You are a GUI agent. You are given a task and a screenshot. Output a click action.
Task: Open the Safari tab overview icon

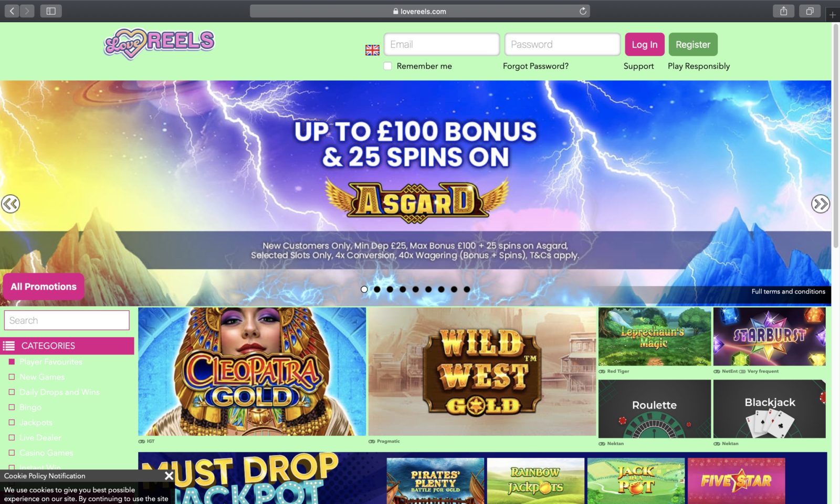coord(810,11)
